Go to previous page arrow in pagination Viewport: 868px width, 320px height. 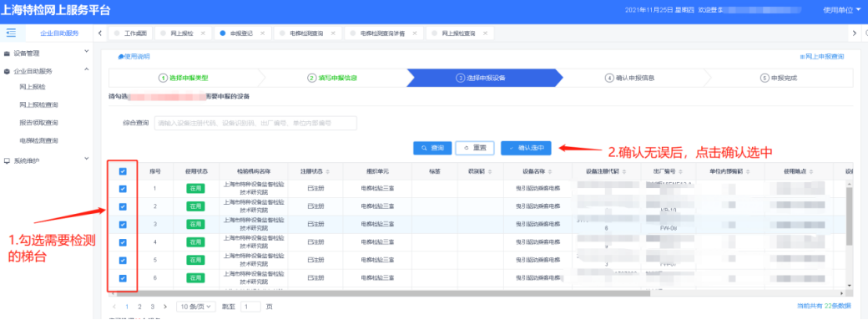pos(114,306)
